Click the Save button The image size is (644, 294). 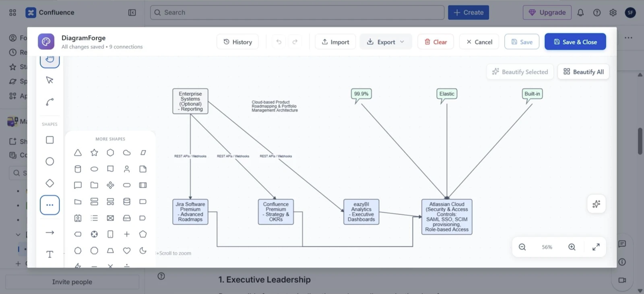pyautogui.click(x=522, y=41)
